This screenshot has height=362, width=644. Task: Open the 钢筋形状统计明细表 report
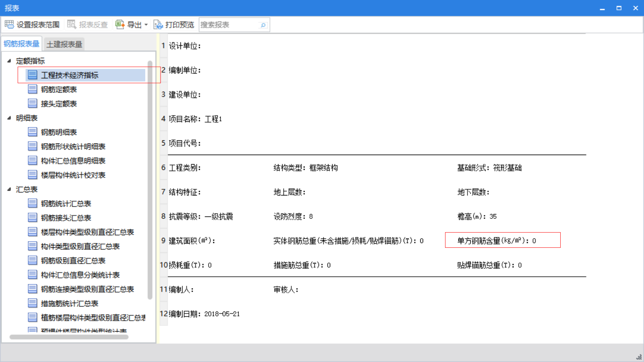[x=73, y=147]
